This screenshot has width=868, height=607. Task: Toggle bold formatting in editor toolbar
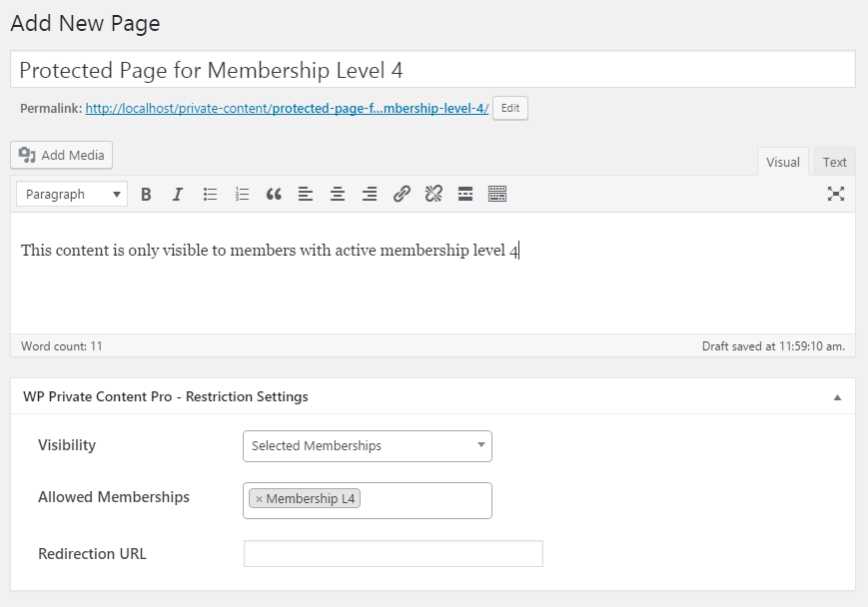pyautogui.click(x=146, y=195)
